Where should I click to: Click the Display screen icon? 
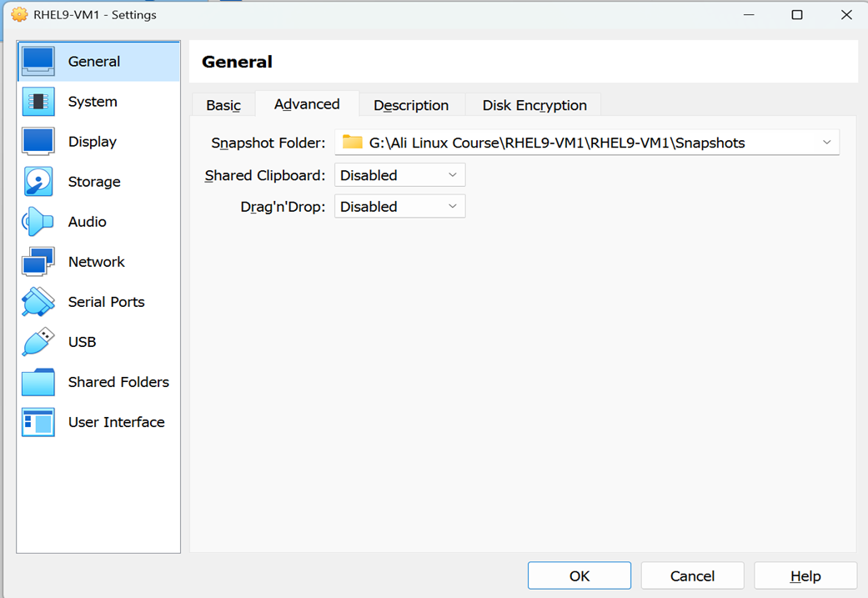38,141
